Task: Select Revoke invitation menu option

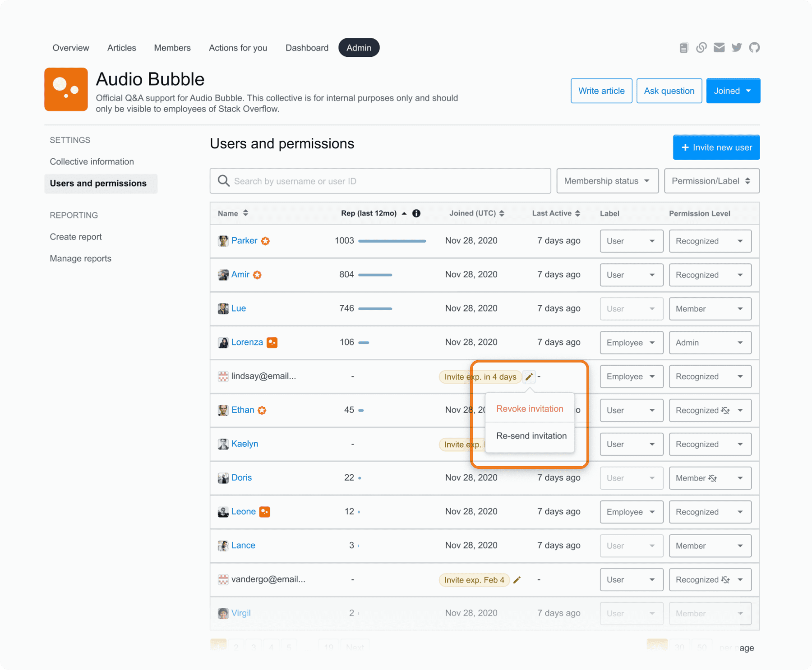Action: pos(530,408)
